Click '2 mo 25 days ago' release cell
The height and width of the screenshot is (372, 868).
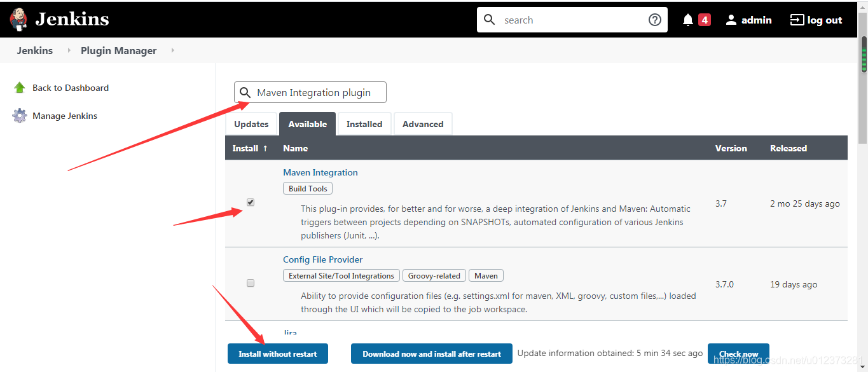click(x=805, y=203)
